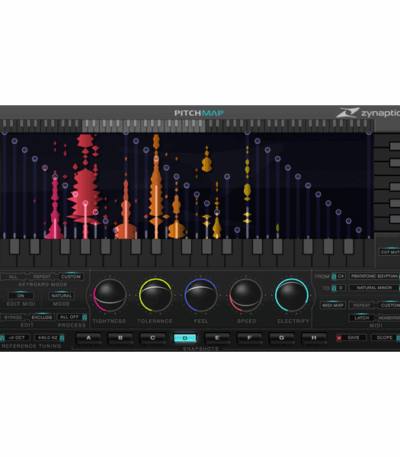Image resolution: width=400 pixels, height=457 pixels.
Task: Set keyboard mode to REPEAT
Action: (42, 277)
